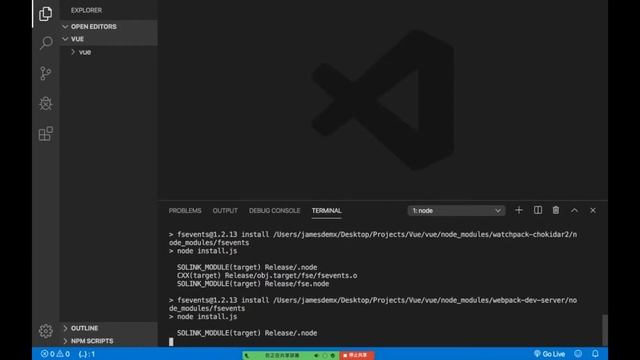Switch to the OUTPUT tab

pos(225,211)
